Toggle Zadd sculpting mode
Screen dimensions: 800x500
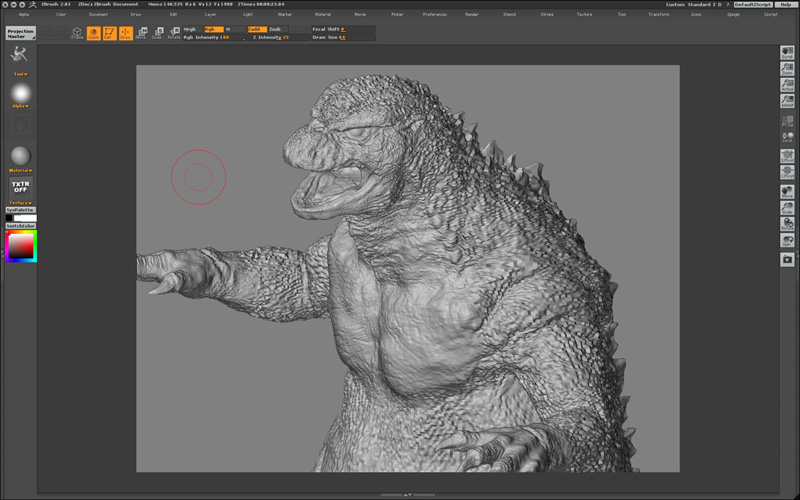pyautogui.click(x=256, y=29)
